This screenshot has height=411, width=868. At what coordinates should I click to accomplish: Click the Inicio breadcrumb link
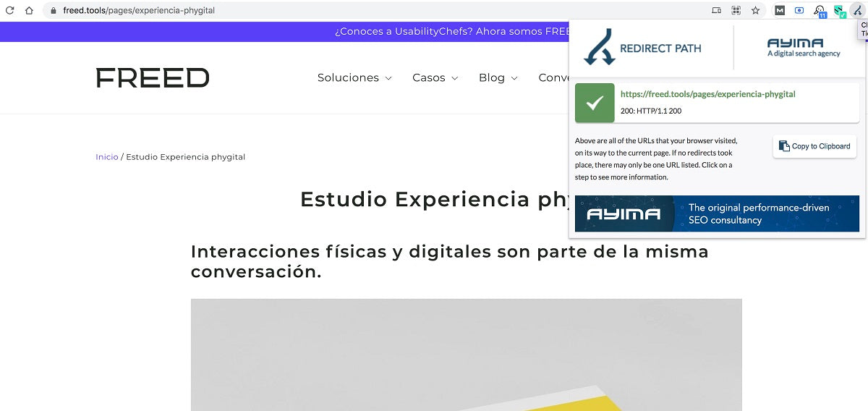point(107,157)
